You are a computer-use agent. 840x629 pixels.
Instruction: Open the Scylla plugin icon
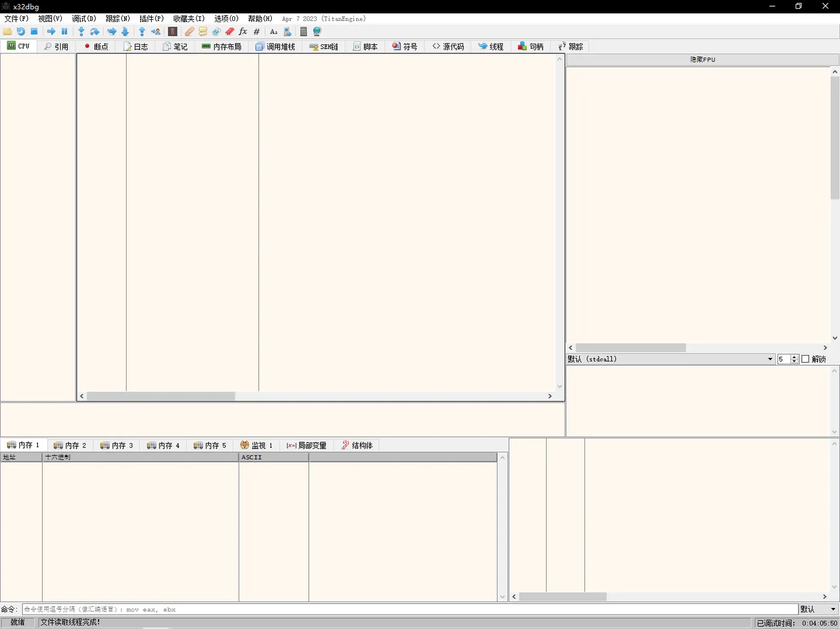tap(173, 31)
